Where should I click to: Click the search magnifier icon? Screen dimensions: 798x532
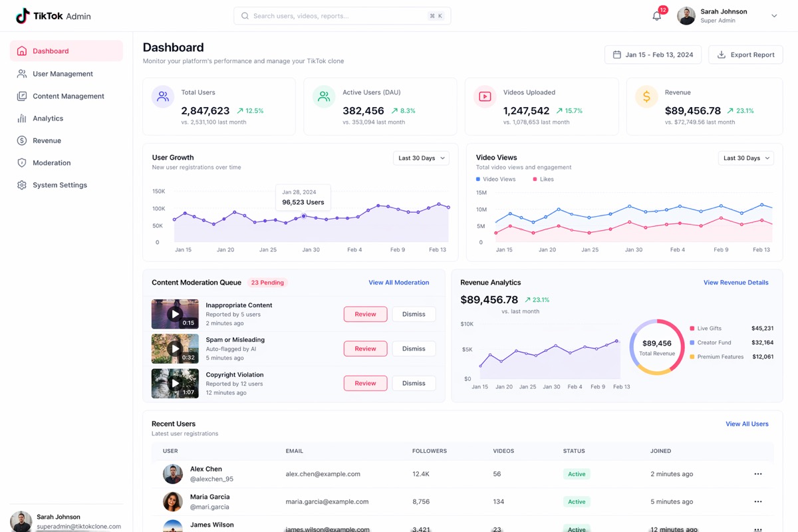pyautogui.click(x=245, y=16)
